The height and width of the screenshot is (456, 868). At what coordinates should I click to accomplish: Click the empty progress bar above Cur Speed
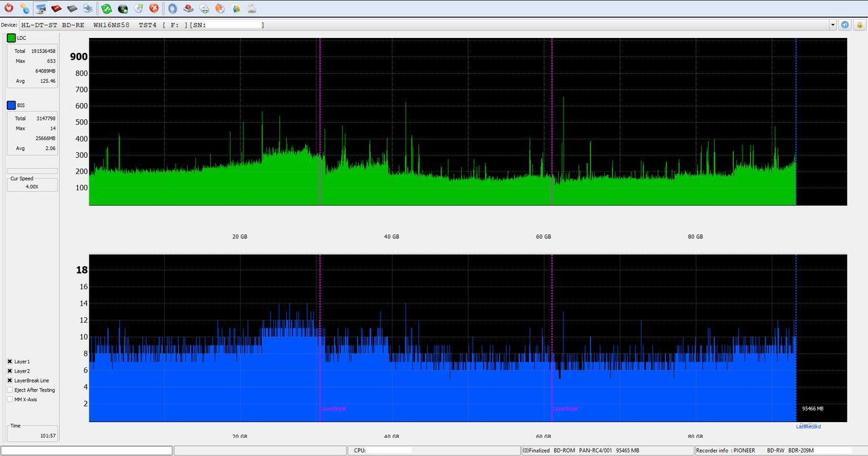pos(32,171)
